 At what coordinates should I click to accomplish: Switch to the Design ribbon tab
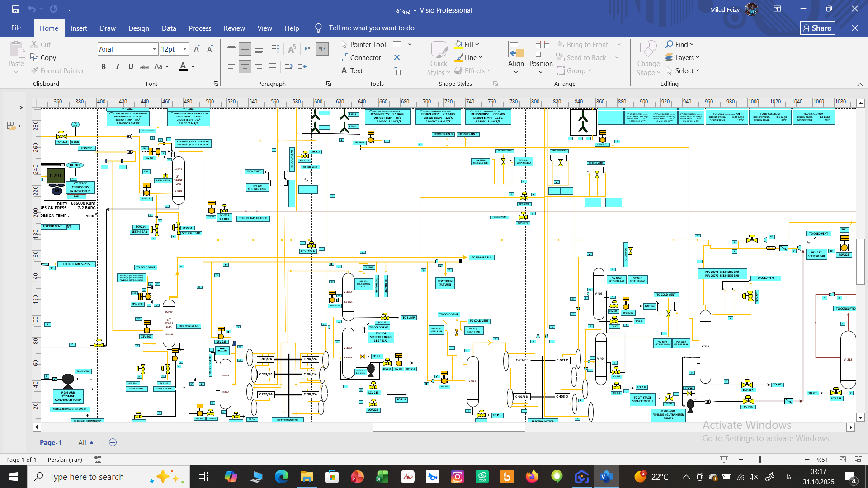coord(138,28)
